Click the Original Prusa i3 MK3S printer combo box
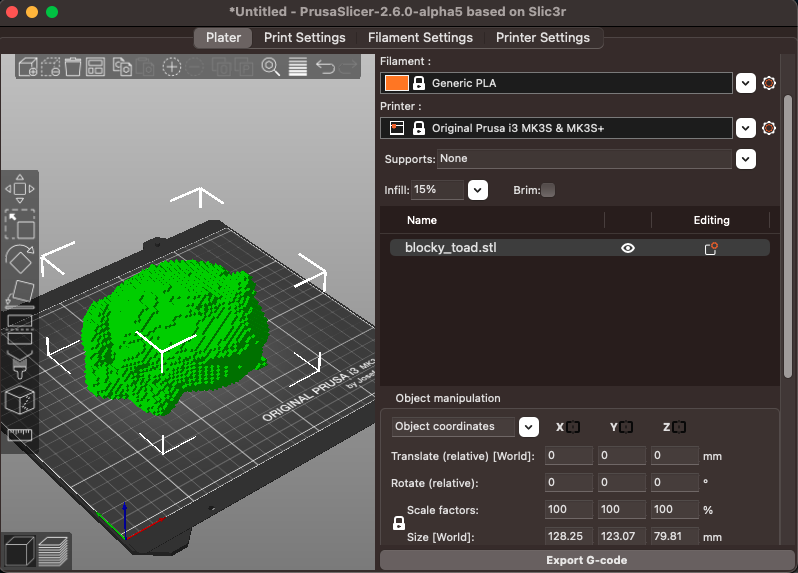798x573 pixels. click(556, 128)
